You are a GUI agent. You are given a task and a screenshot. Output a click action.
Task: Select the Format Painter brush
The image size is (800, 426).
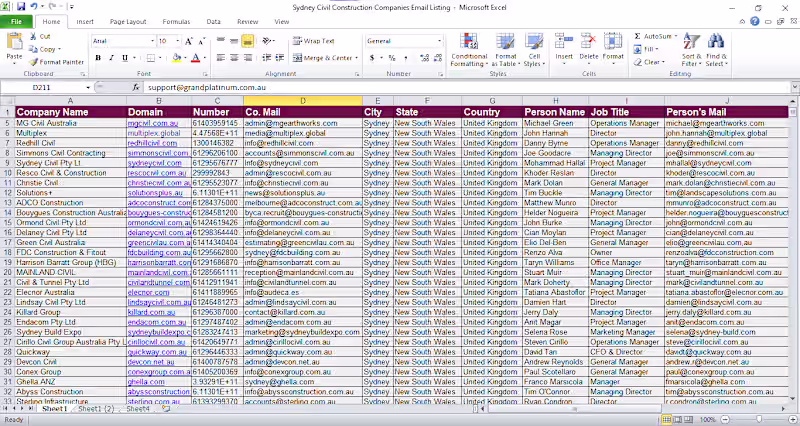pos(34,62)
